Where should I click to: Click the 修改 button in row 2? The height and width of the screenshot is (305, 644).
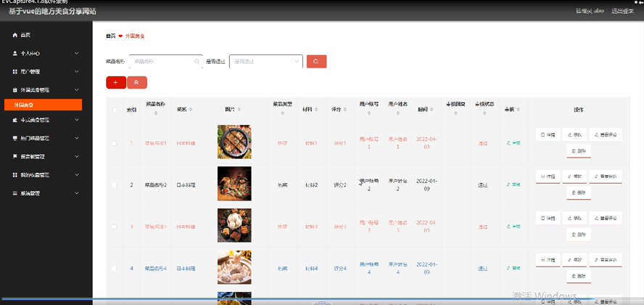(x=574, y=176)
